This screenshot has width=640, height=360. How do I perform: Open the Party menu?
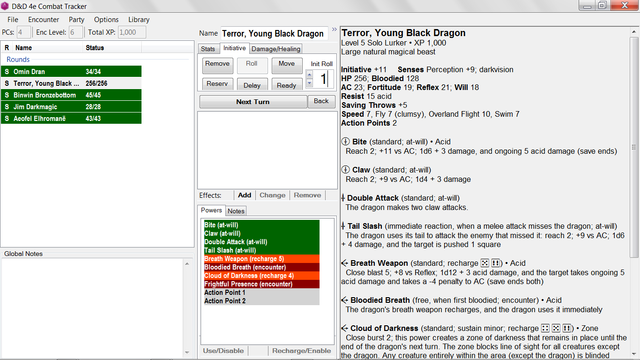(76, 20)
